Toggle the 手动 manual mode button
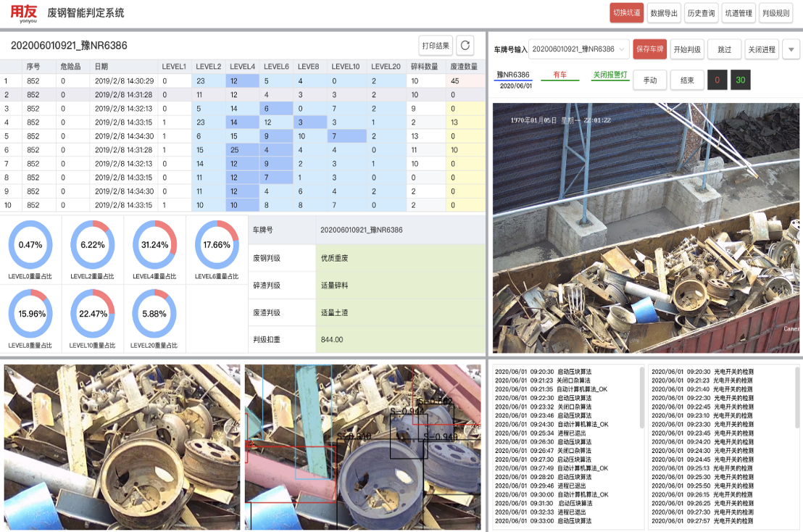This screenshot has width=803, height=532. (650, 80)
